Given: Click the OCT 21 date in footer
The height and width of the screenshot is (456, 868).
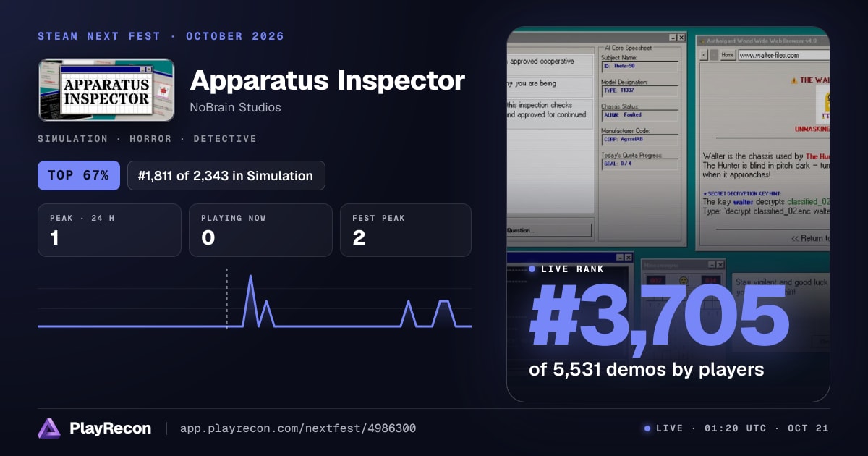Looking at the screenshot, I should 807,428.
